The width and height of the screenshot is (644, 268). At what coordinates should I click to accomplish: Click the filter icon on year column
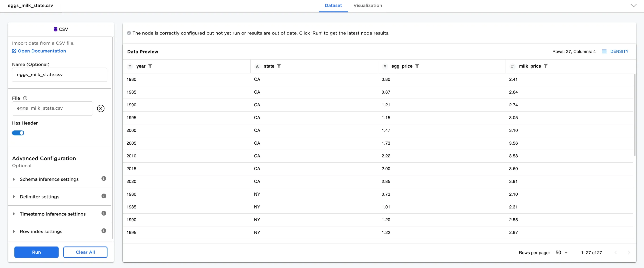point(150,66)
